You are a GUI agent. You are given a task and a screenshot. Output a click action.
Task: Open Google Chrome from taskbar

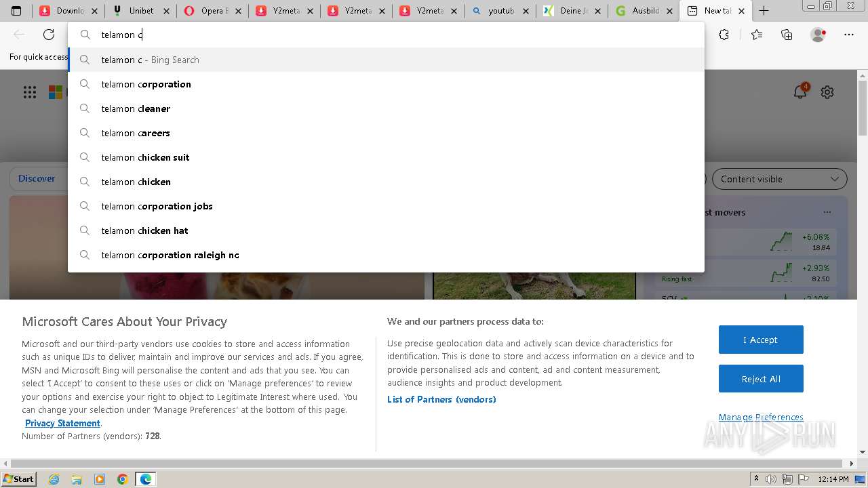click(x=123, y=479)
